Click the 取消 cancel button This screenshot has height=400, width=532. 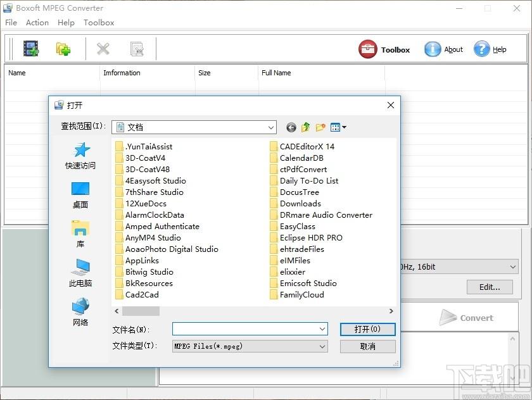(368, 346)
